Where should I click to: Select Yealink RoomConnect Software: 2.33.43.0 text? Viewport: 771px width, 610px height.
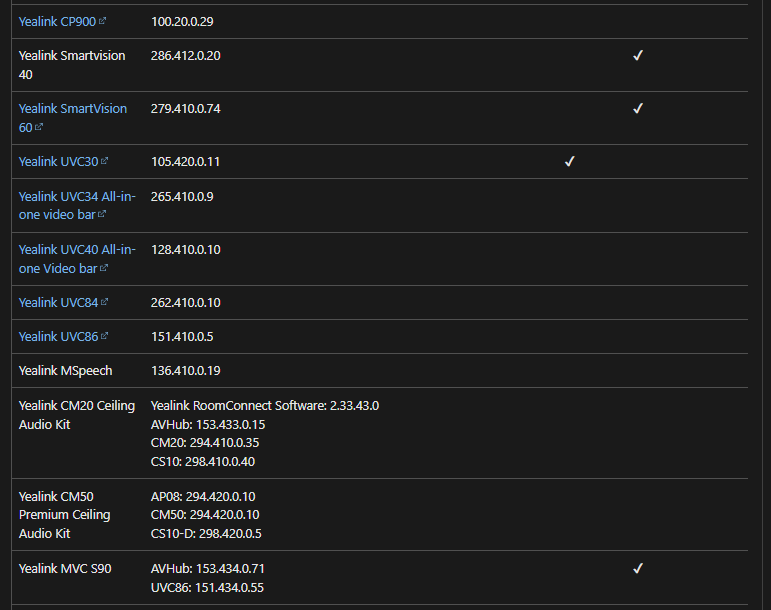(x=265, y=406)
